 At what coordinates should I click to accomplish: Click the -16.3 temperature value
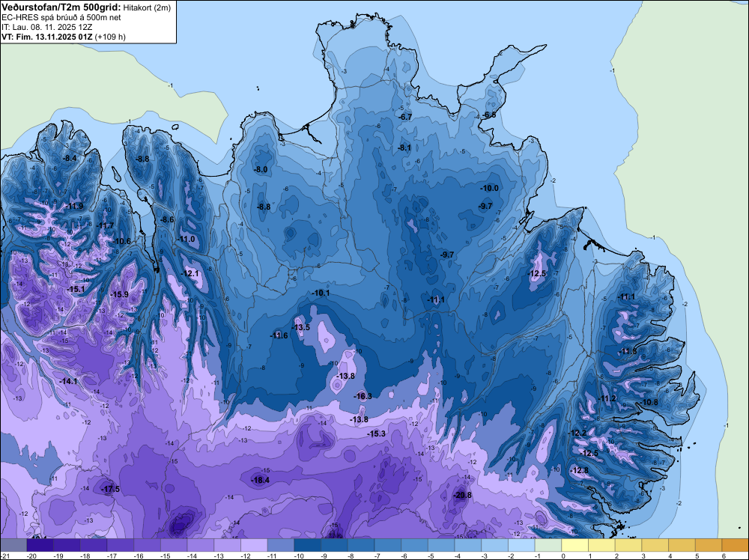pyautogui.click(x=363, y=396)
